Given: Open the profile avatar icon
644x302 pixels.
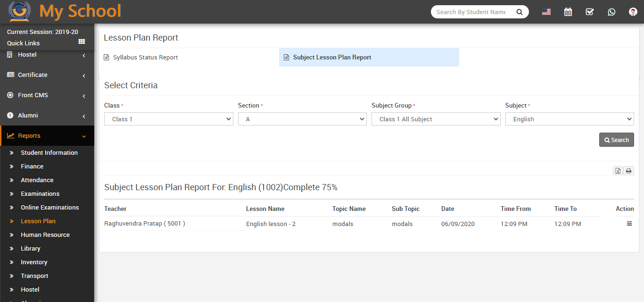Looking at the screenshot, I should click(x=633, y=11).
